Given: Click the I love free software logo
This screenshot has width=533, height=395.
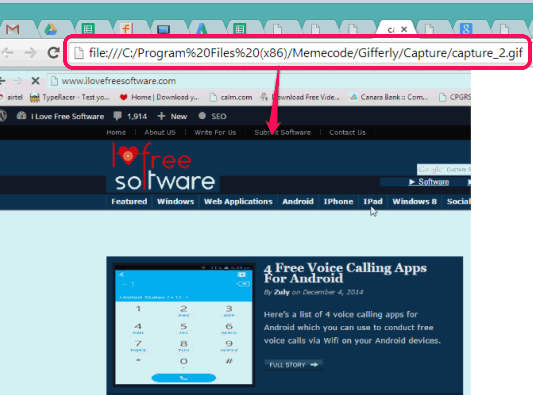Looking at the screenshot, I should point(163,167).
